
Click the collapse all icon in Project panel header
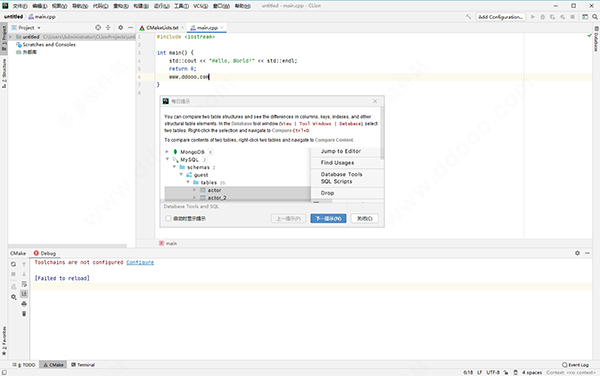(108, 28)
